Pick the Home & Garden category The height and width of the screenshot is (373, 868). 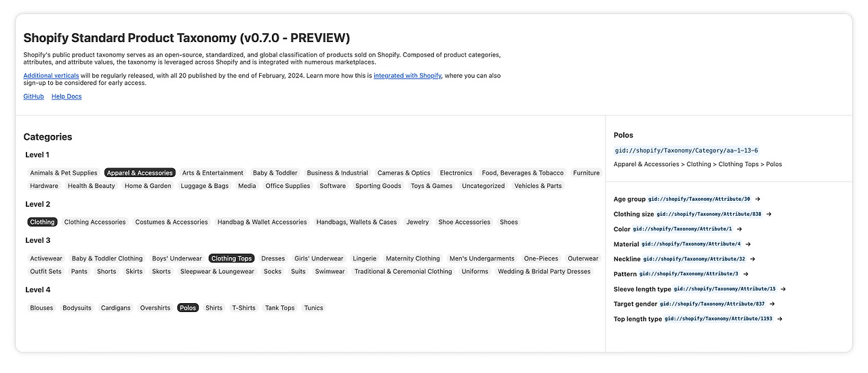point(148,186)
